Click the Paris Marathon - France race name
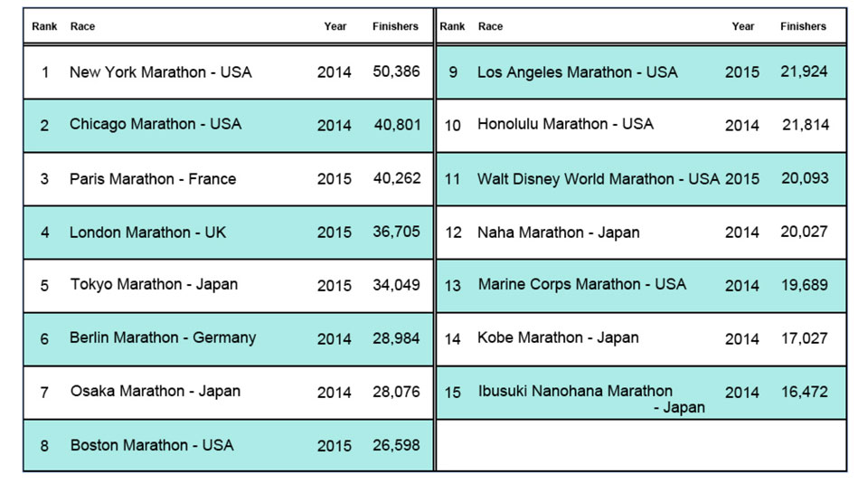 tap(153, 178)
